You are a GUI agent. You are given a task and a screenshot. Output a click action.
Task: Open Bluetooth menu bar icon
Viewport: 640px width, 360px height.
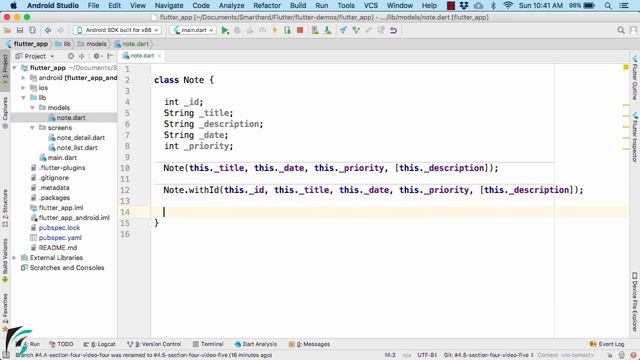(493, 5)
